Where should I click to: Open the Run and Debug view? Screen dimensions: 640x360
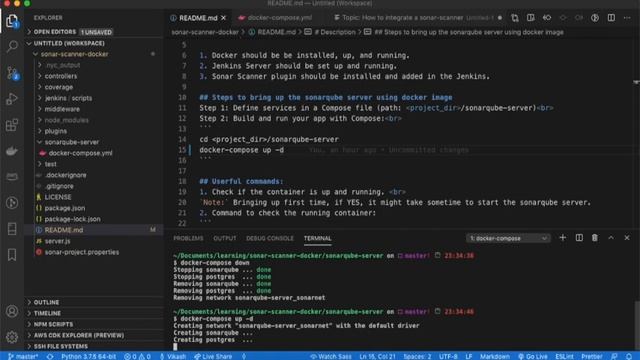coord(12,99)
